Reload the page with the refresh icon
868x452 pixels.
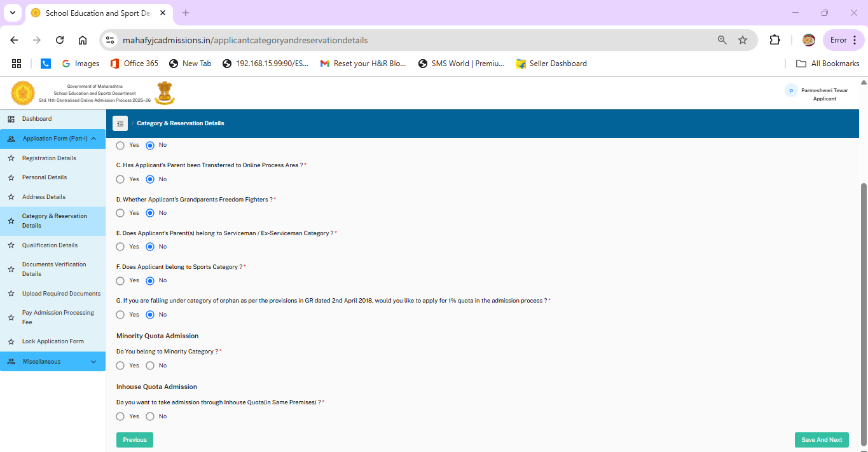[60, 40]
